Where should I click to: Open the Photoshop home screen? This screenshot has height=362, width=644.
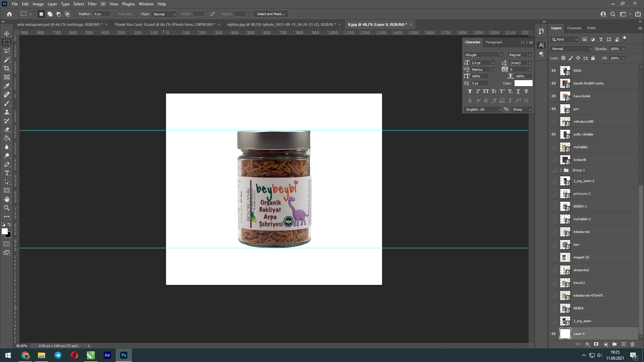click(9, 14)
